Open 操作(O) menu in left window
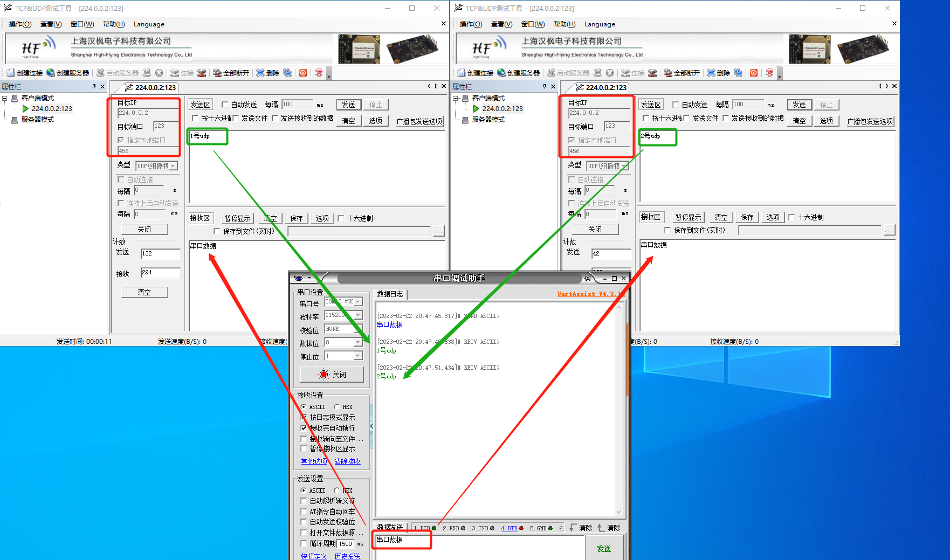Image resolution: width=950 pixels, height=560 pixels. click(20, 24)
